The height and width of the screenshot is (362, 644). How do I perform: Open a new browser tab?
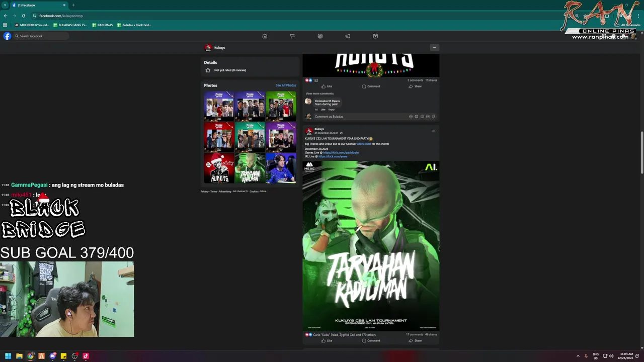point(73,5)
